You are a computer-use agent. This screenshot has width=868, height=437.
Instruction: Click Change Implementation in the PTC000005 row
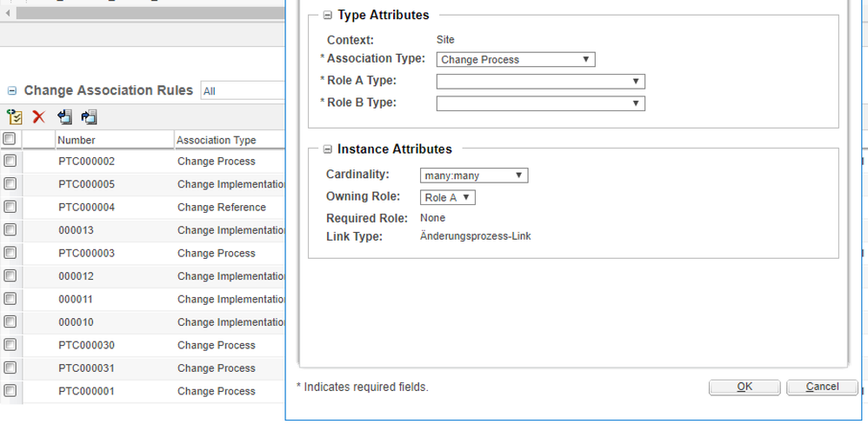[x=231, y=184]
